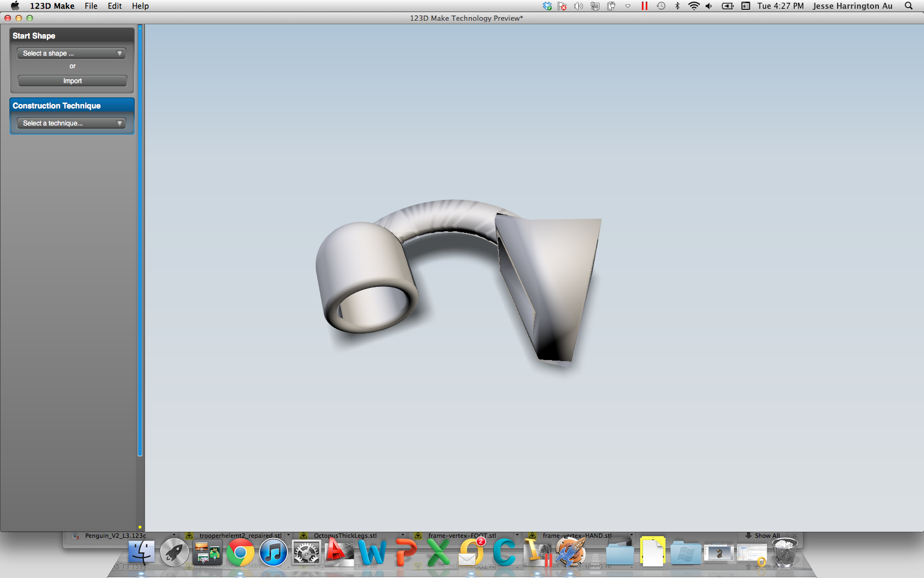Open the Trash in the dock
The image size is (924, 578).
pyautogui.click(x=785, y=553)
